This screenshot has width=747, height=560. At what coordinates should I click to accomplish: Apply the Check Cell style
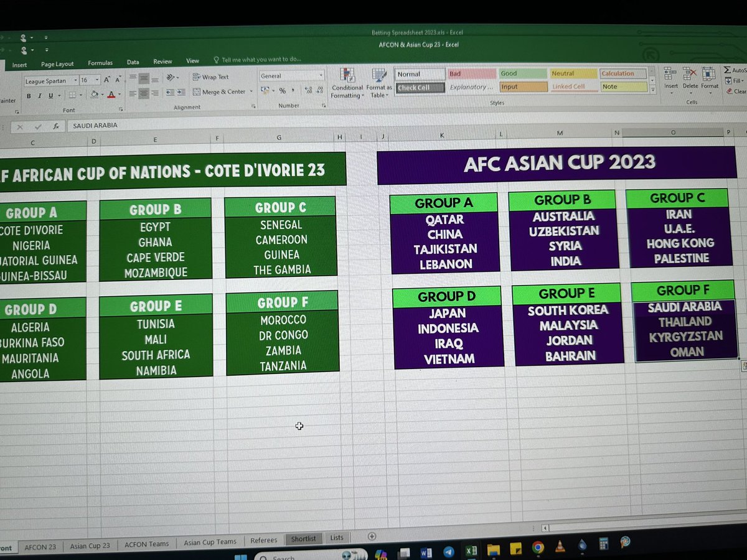(420, 88)
